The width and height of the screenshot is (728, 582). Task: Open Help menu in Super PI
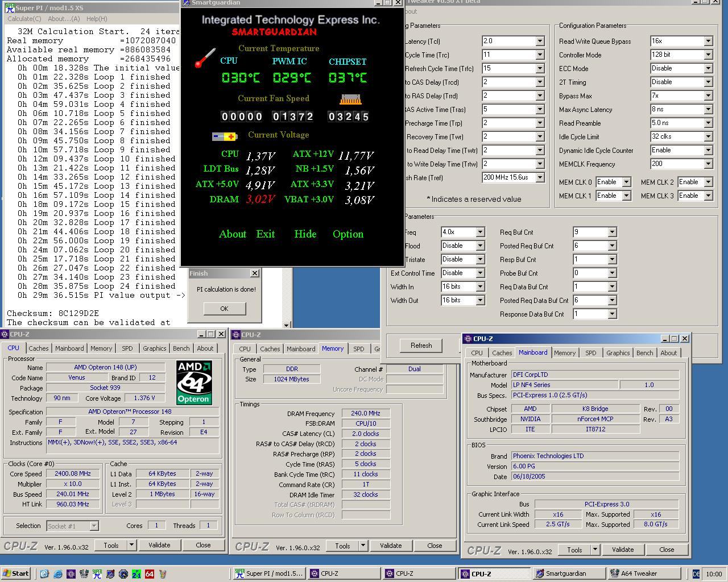pyautogui.click(x=96, y=19)
